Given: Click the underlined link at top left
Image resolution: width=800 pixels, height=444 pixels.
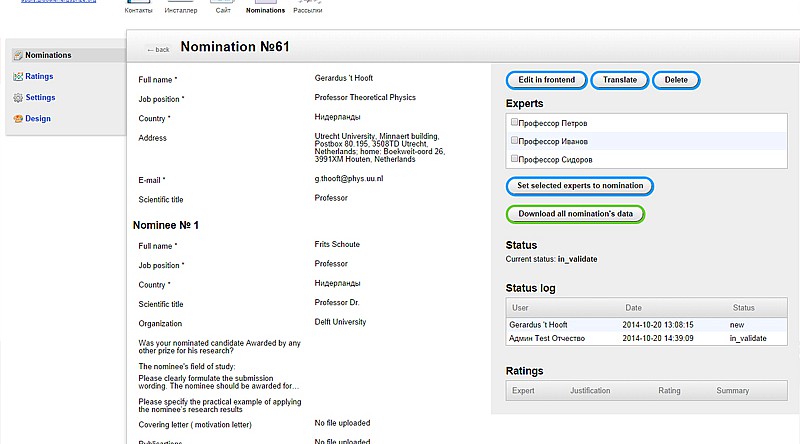Looking at the screenshot, I should point(48,3).
